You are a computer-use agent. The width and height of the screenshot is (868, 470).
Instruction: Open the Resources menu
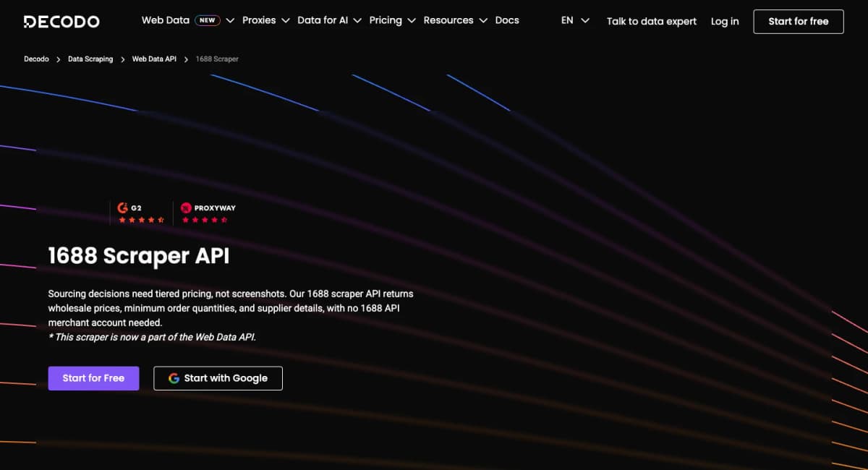click(x=448, y=20)
